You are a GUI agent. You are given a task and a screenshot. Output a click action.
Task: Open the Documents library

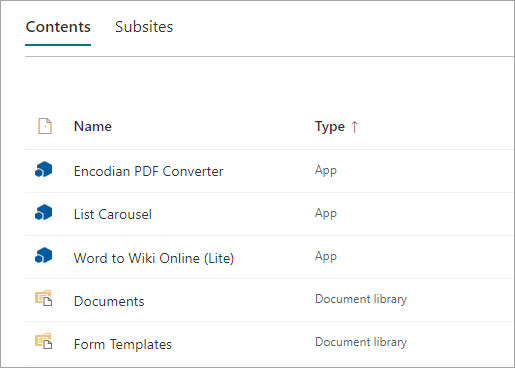pos(109,301)
